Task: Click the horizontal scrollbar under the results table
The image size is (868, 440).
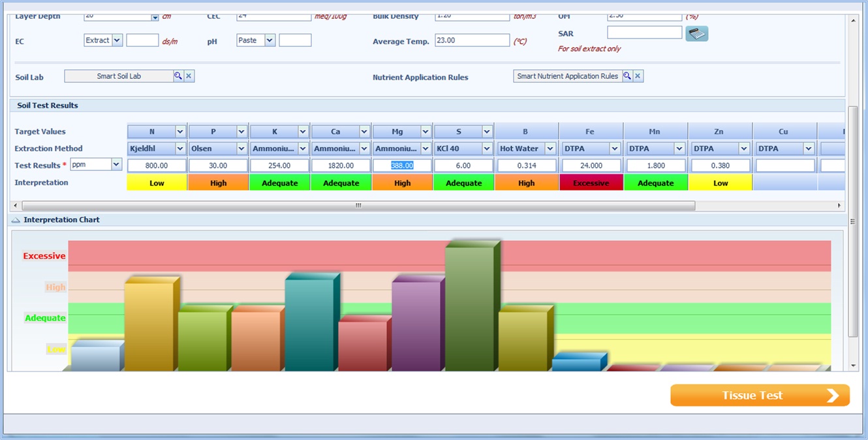Action: [x=359, y=206]
